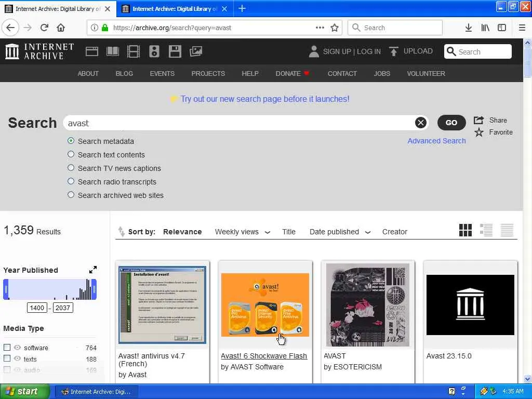The image size is (532, 399).
Task: Open the ABOUT menu item
Action: coord(88,73)
